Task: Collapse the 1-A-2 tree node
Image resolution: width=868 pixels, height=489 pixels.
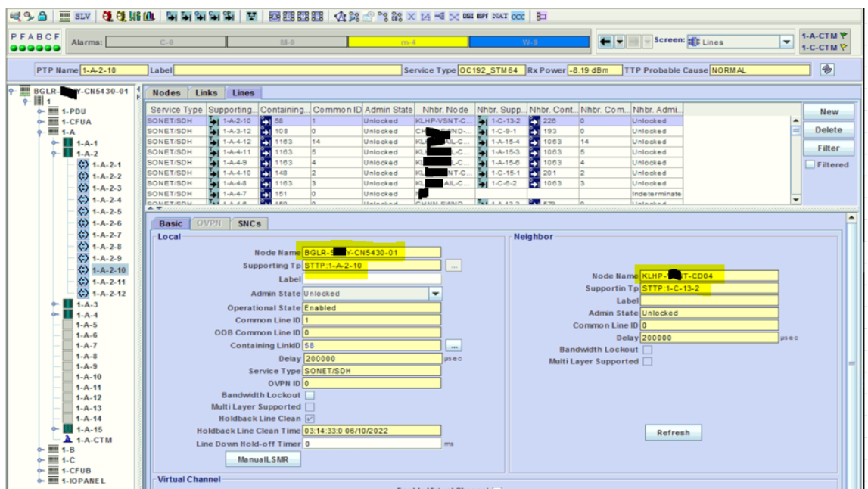Action: coord(54,154)
